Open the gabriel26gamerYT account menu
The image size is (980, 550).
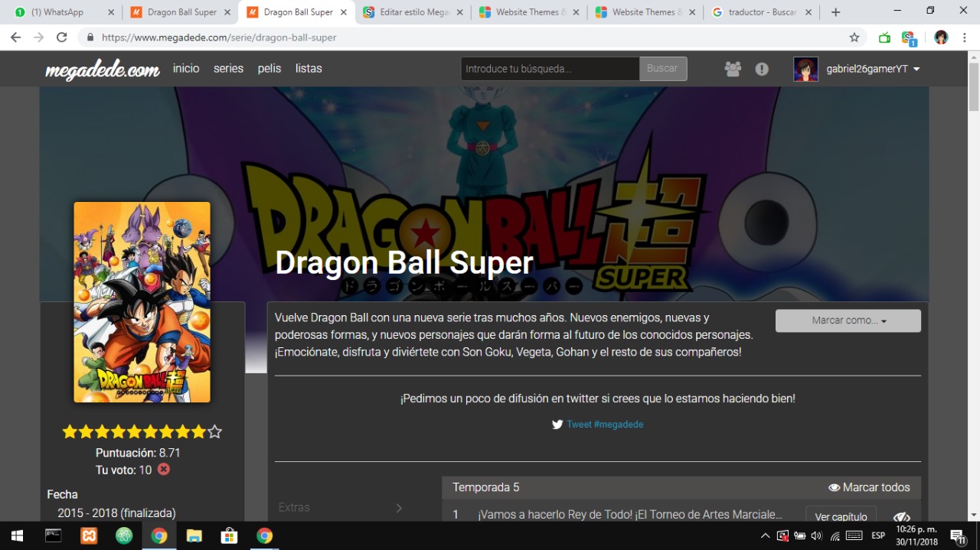(873, 69)
